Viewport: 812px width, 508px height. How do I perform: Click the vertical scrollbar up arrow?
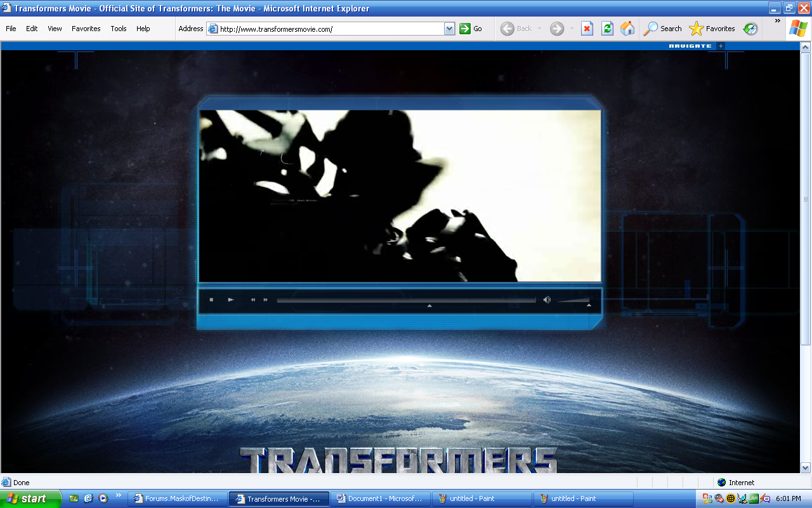(806, 48)
